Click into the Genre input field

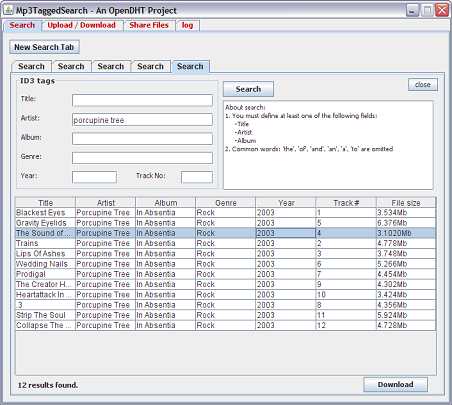click(x=142, y=158)
